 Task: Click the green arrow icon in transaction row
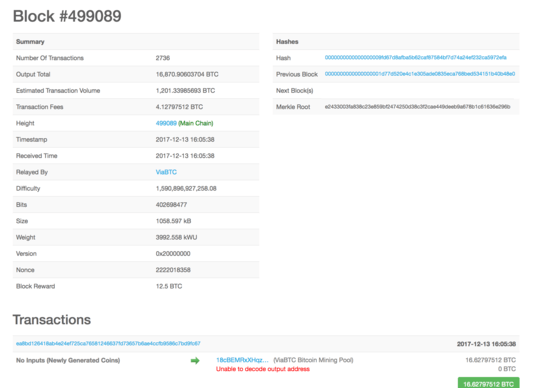coord(195,360)
